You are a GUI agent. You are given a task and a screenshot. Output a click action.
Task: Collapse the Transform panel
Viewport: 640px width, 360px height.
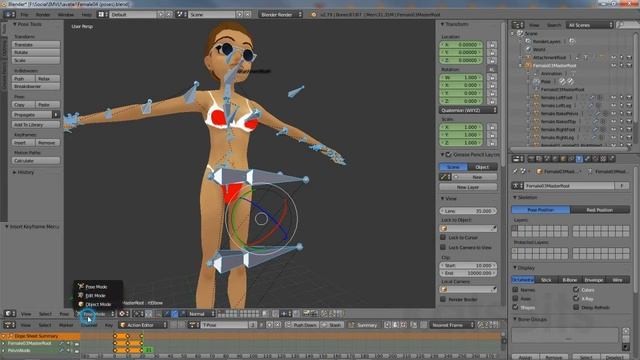pos(442,24)
